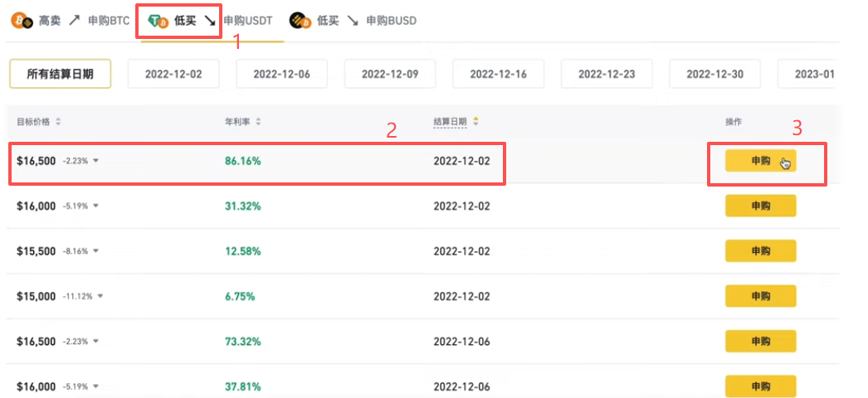
Task: Click the 73.32% annual rate
Action: [x=242, y=342]
